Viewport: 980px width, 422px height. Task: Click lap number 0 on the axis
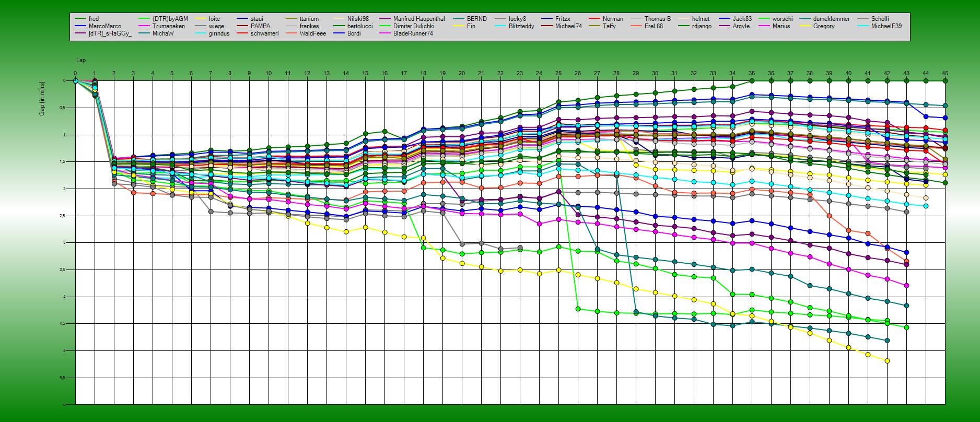(75, 74)
